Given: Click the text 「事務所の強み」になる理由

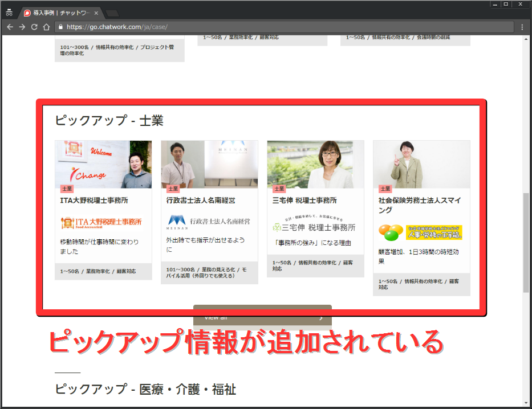Looking at the screenshot, I should [x=312, y=243].
